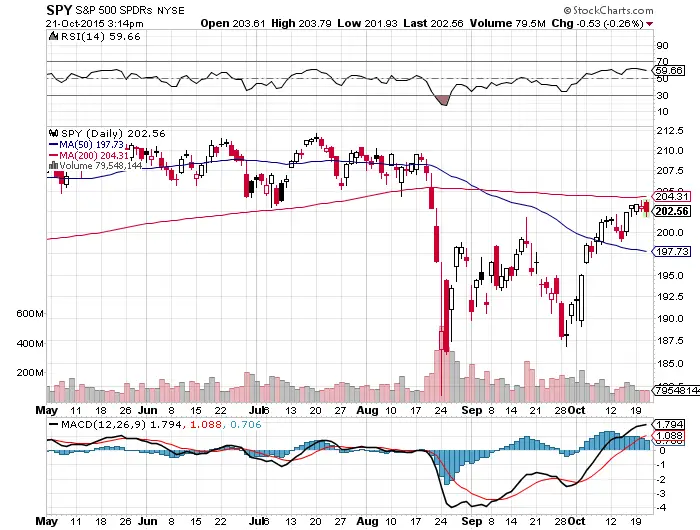Click the SPY (Daily) candlestick legend icon

(x=54, y=133)
